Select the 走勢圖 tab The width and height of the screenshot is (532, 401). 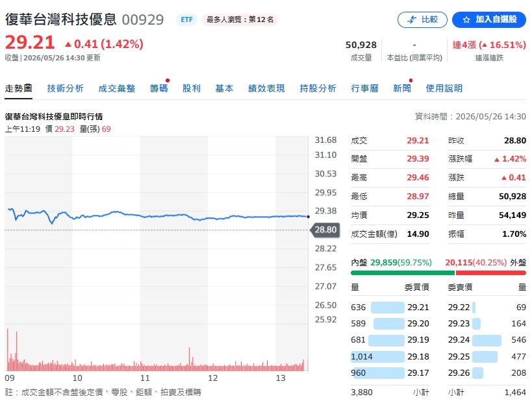[18, 88]
